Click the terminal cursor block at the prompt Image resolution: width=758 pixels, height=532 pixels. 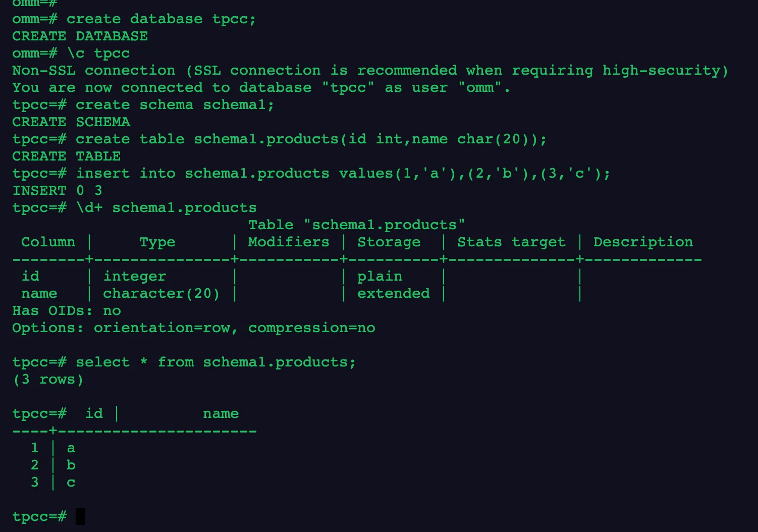pyautogui.click(x=80, y=516)
